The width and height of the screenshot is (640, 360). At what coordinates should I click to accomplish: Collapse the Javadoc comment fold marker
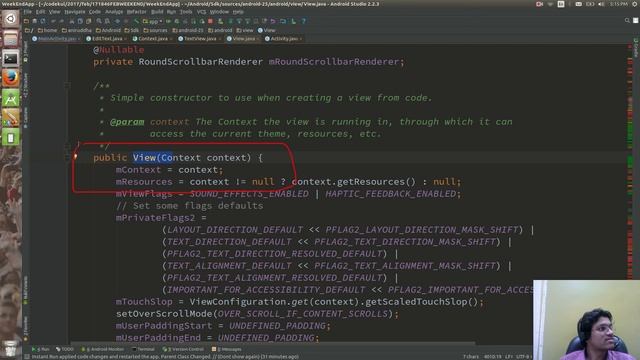point(67,86)
